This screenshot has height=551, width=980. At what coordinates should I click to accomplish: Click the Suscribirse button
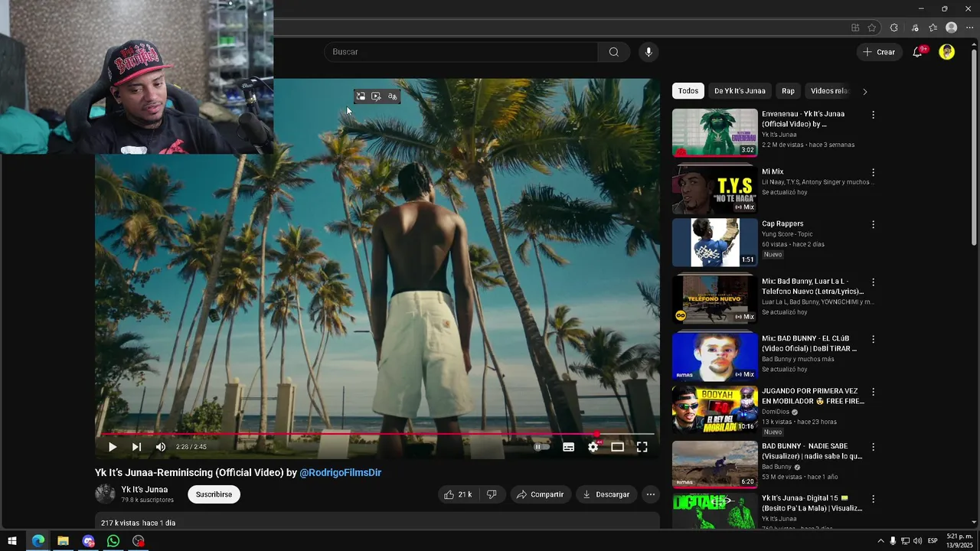tap(214, 494)
